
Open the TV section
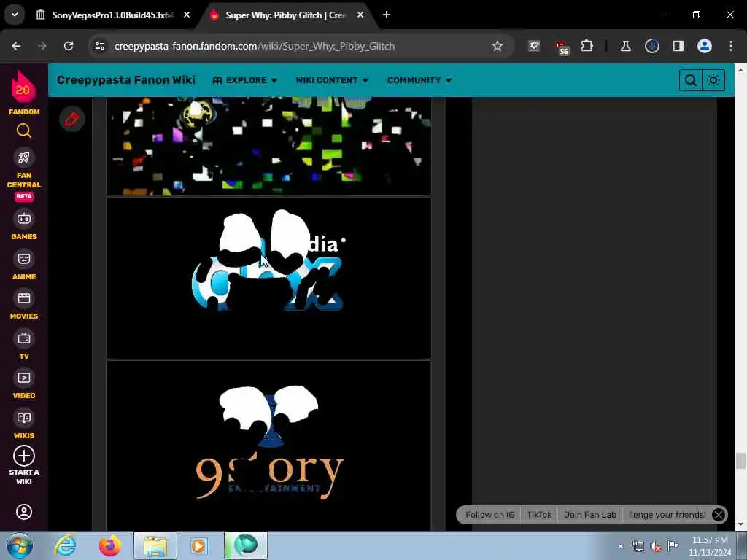point(24,345)
